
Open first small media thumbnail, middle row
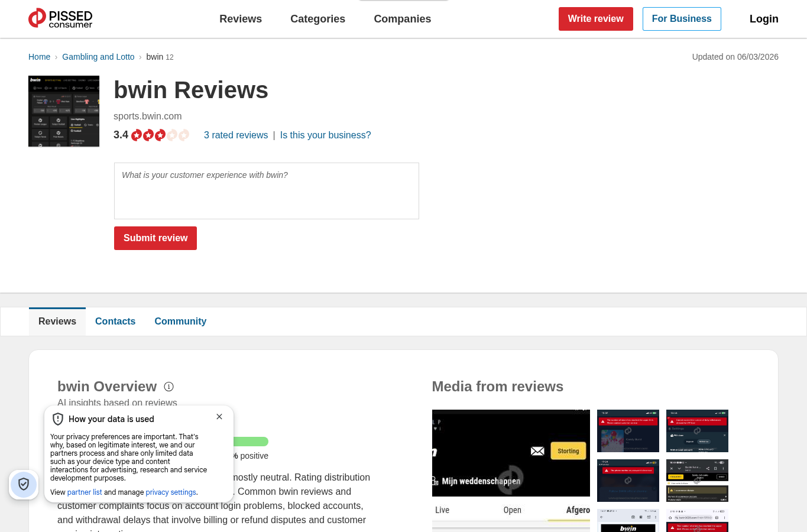pos(628,481)
